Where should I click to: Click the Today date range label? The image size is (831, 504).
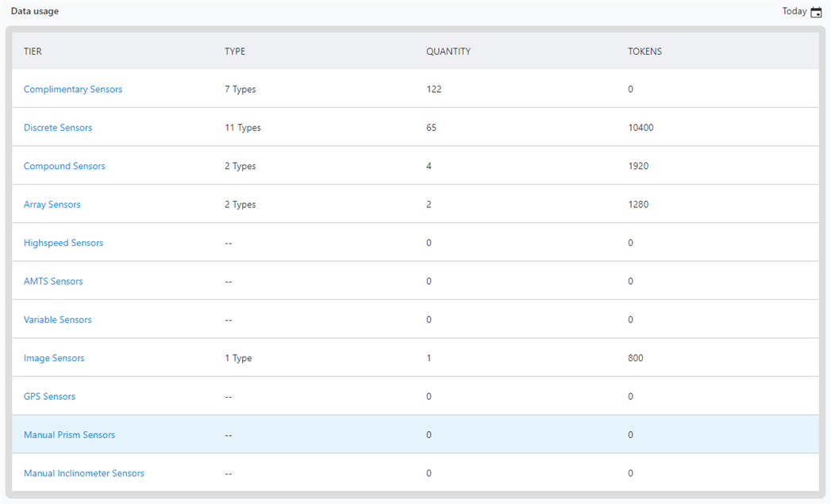coord(794,12)
